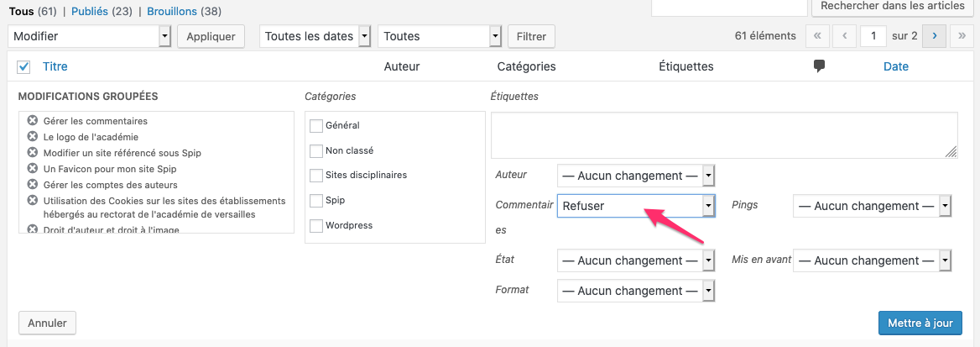Viewport: 980px width, 347px height.
Task: Expand the Toutes les dates filter
Action: (x=315, y=36)
